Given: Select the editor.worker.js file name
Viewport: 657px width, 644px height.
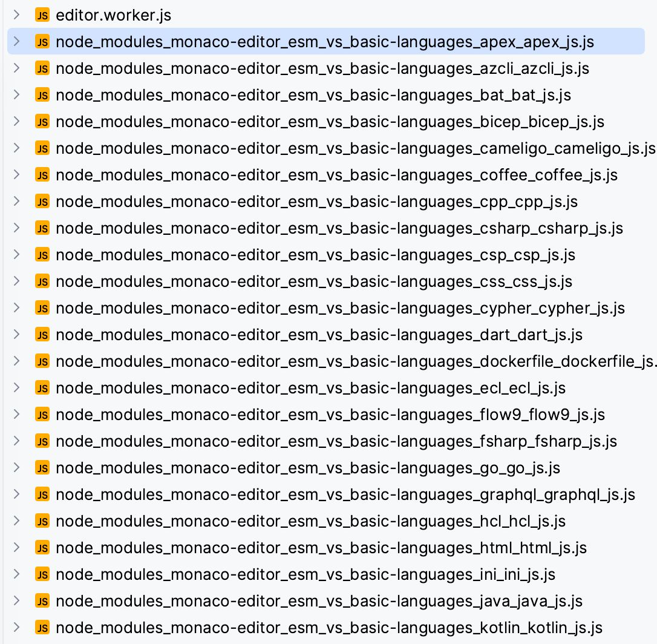Looking at the screenshot, I should point(114,16).
